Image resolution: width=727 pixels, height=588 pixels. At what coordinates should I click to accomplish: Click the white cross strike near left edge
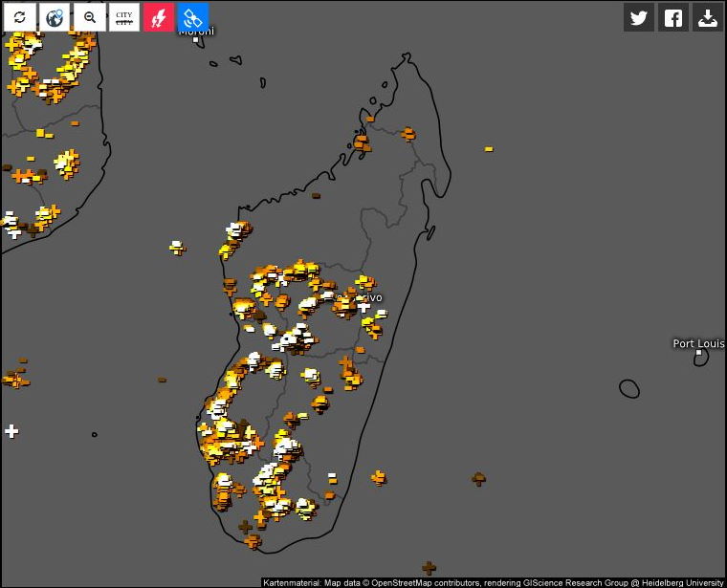[x=11, y=431]
